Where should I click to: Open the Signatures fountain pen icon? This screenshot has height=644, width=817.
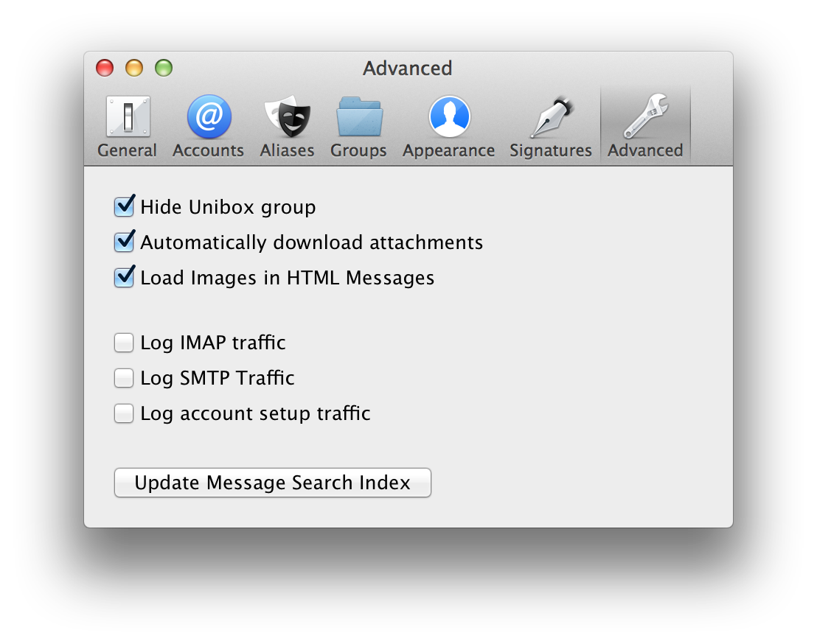(x=552, y=116)
